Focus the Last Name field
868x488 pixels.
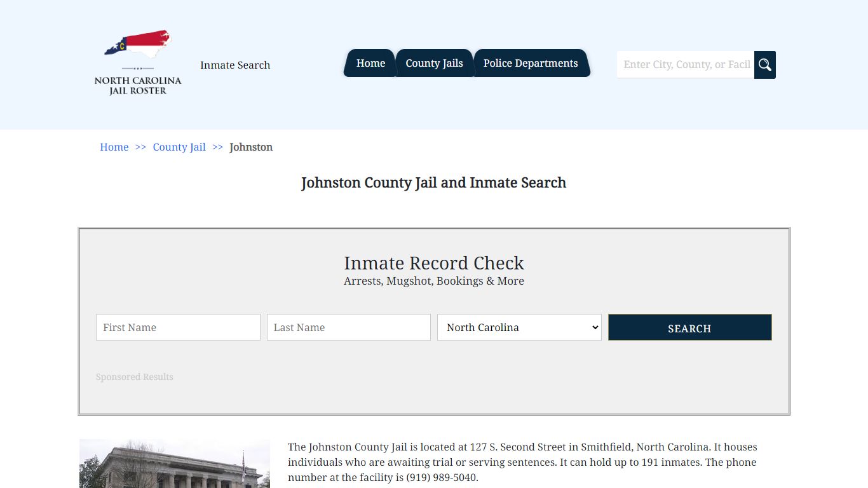click(349, 327)
